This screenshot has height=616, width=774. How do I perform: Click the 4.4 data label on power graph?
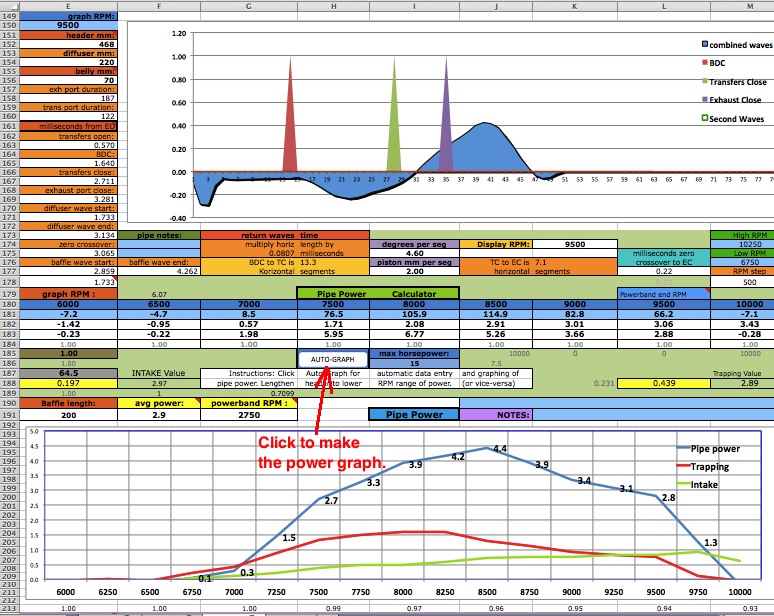[x=500, y=448]
